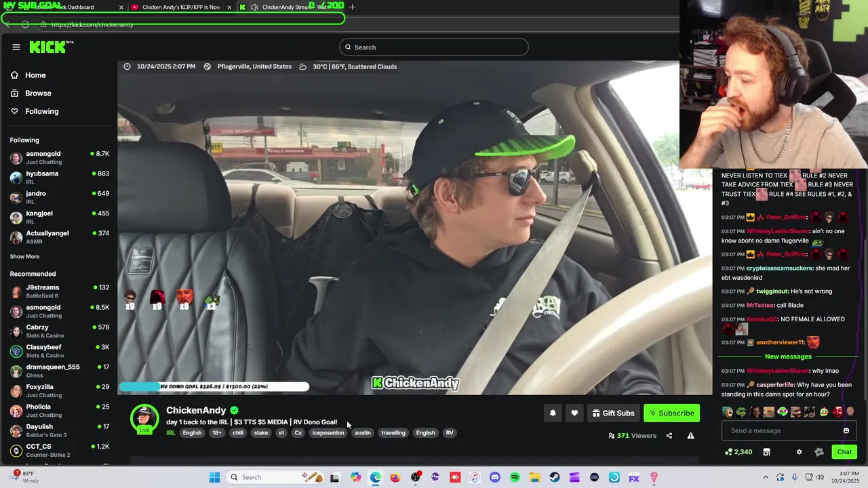This screenshot has width=868, height=488.
Task: Open the emoji picker in chat
Action: (846, 430)
